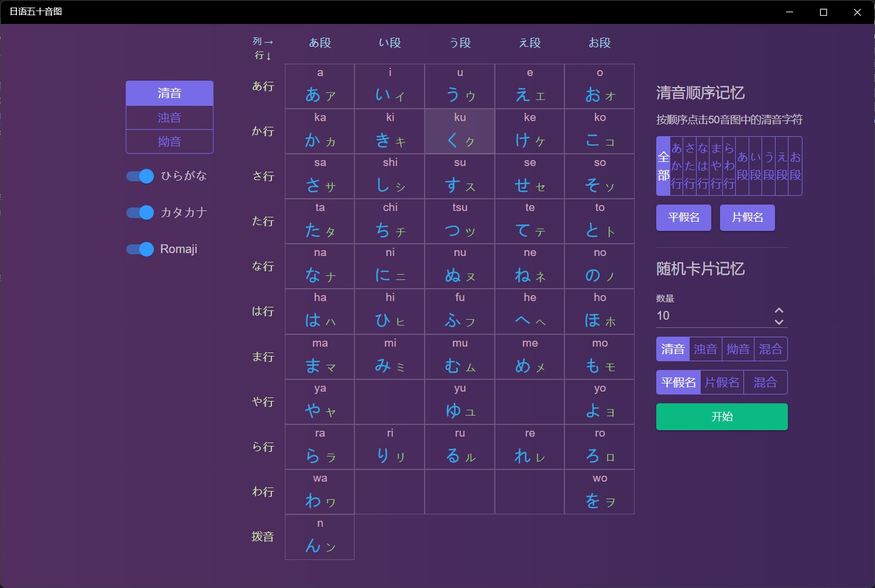Click the す (su) kana cell
Screen dimensions: 875x588
[x=460, y=177]
